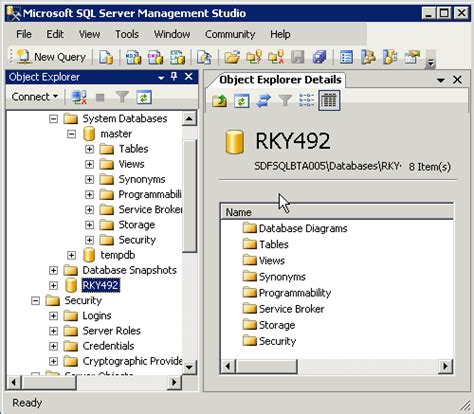Image resolution: width=474 pixels, height=414 pixels.
Task: Click Object Explorer horizontal scrollbar thumb
Action: click(49, 382)
